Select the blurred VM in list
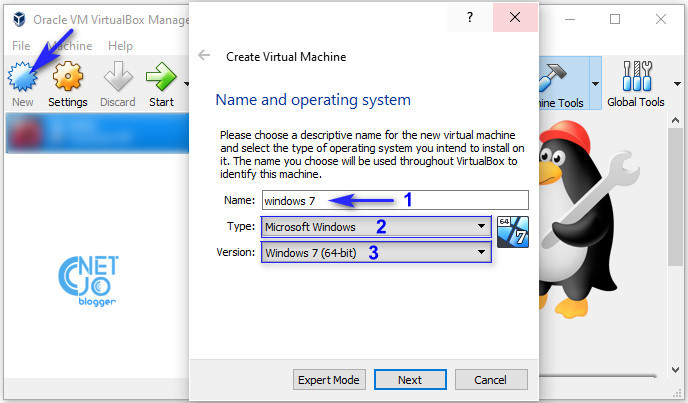The width and height of the screenshot is (688, 403). click(x=97, y=133)
